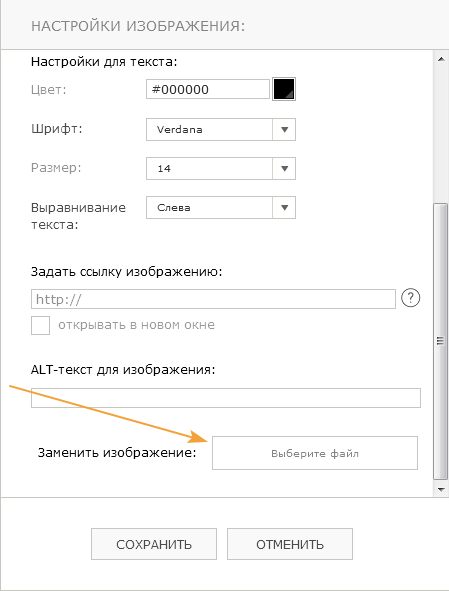This screenshot has height=591, width=449.
Task: Click the Слева alignment combo box
Action: point(221,207)
